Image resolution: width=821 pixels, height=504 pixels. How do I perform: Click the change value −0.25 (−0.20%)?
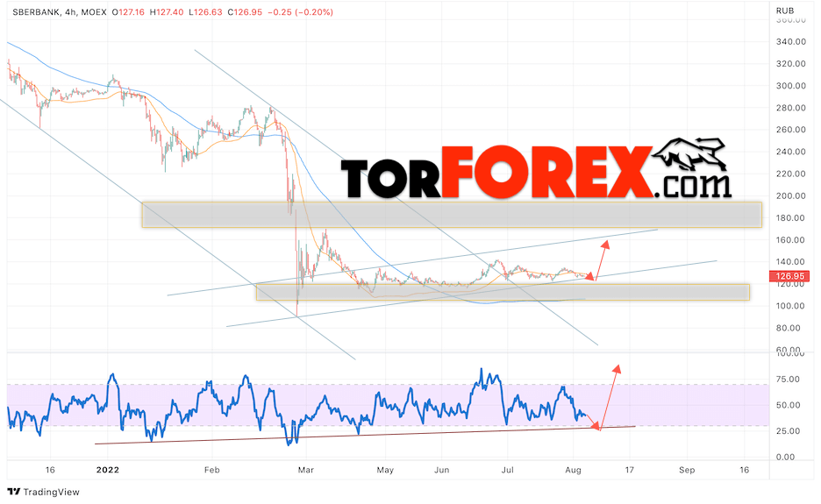pyautogui.click(x=300, y=11)
